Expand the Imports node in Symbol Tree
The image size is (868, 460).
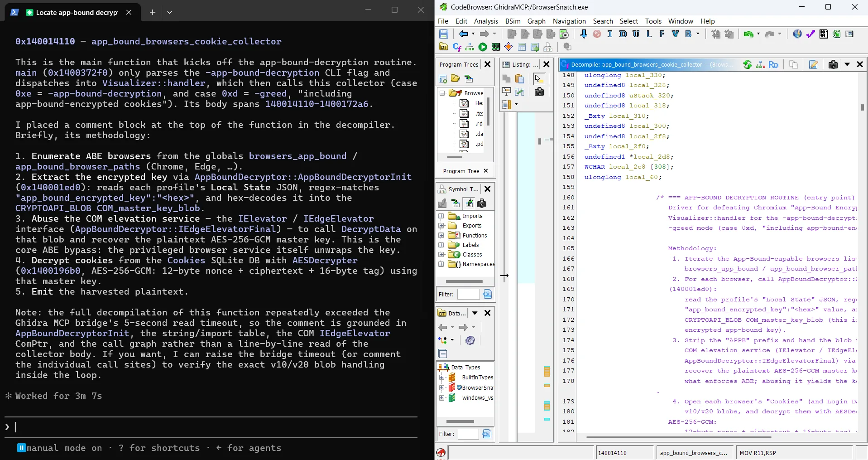(x=441, y=216)
